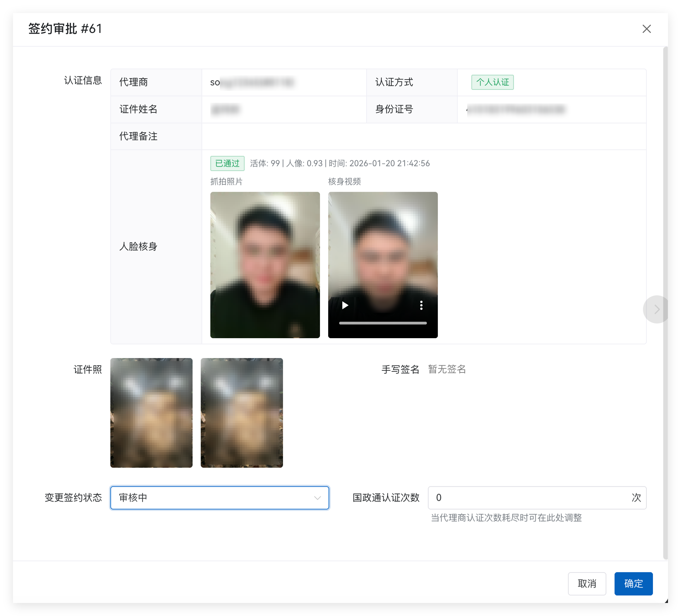Focus the 国政通认证次数 input field
The width and height of the screenshot is (681, 616).
(528, 498)
